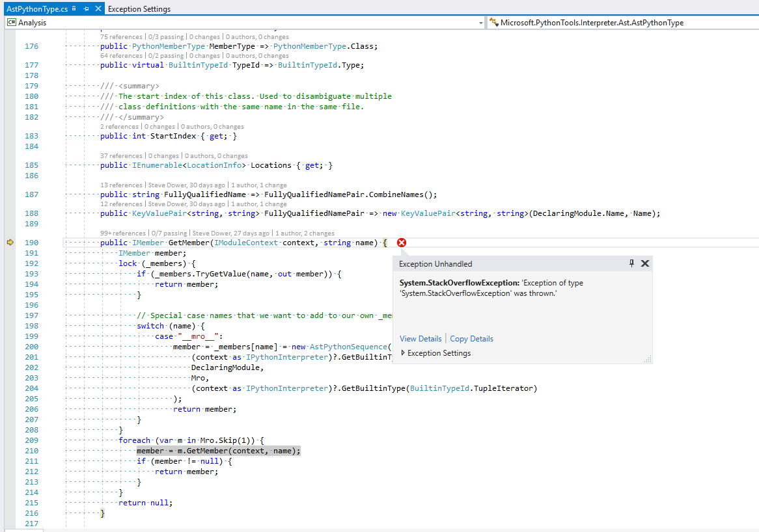This screenshot has height=532, width=759.
Task: Click the AstPythonSequence constructor on line 200
Action: (348, 347)
